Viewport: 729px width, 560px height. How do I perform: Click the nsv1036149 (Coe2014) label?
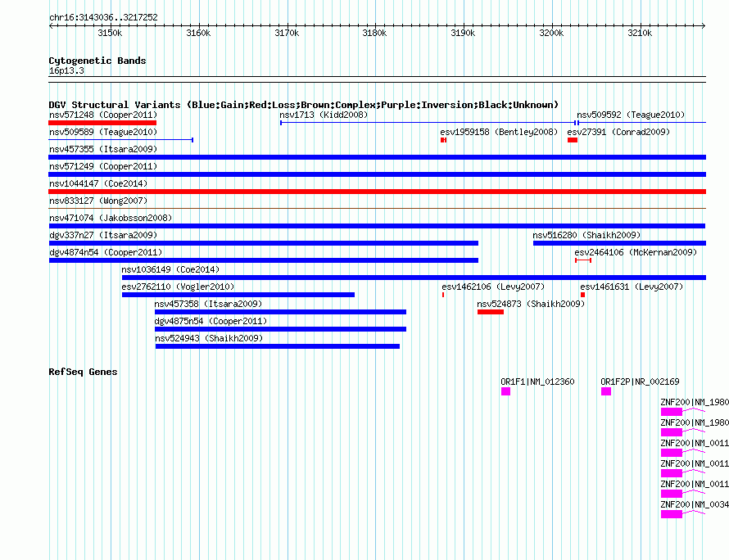pos(170,269)
